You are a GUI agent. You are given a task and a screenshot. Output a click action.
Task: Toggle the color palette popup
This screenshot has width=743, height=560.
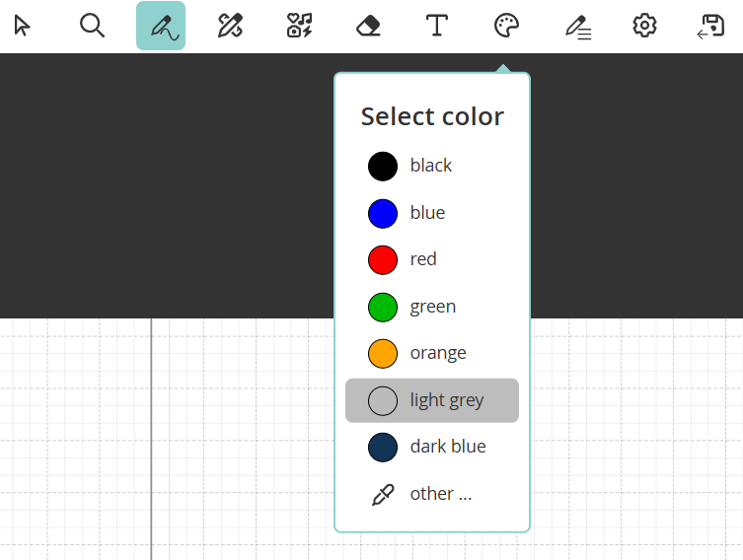(x=506, y=26)
